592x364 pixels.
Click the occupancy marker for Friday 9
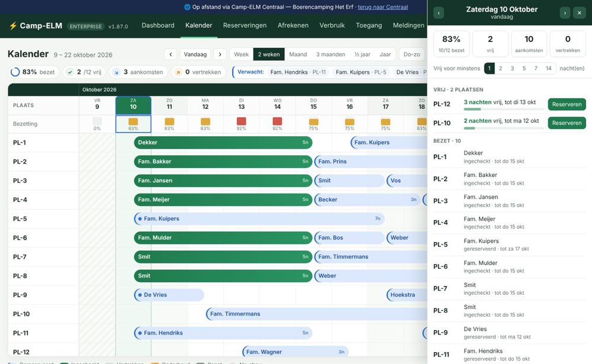(x=97, y=121)
